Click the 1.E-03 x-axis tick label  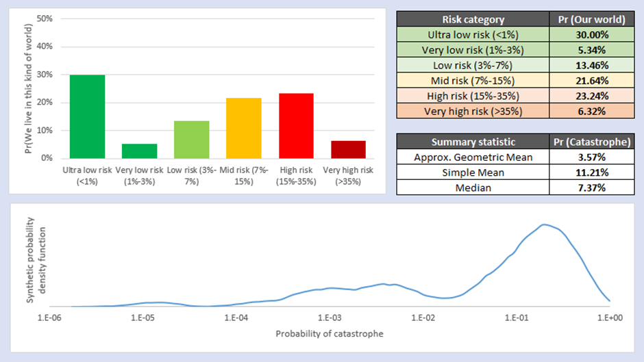(330, 318)
